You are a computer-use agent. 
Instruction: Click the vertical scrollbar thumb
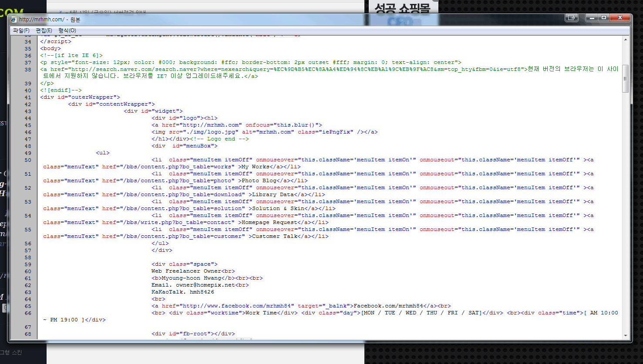[626, 79]
